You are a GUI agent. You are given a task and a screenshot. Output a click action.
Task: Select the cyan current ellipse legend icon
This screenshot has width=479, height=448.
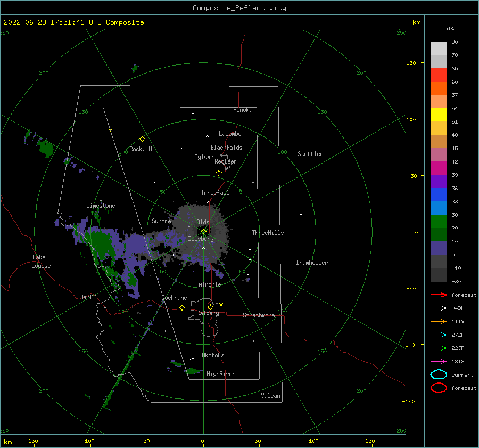point(439,374)
